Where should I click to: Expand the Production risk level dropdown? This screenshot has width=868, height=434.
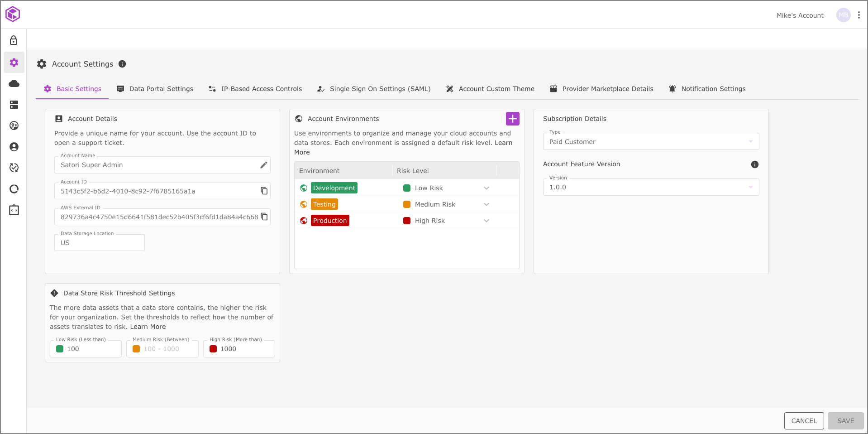click(x=486, y=221)
